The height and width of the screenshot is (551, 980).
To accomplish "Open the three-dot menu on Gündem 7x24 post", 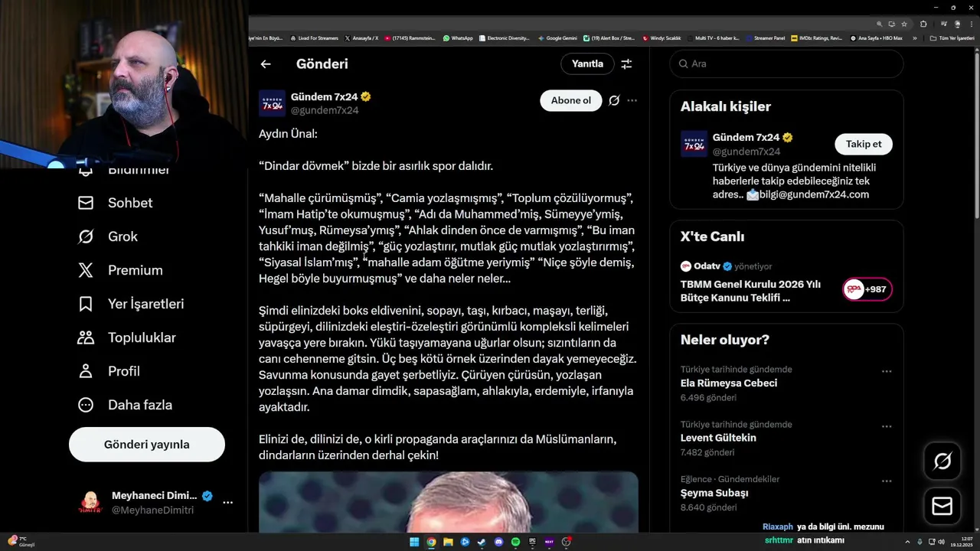I will point(632,100).
